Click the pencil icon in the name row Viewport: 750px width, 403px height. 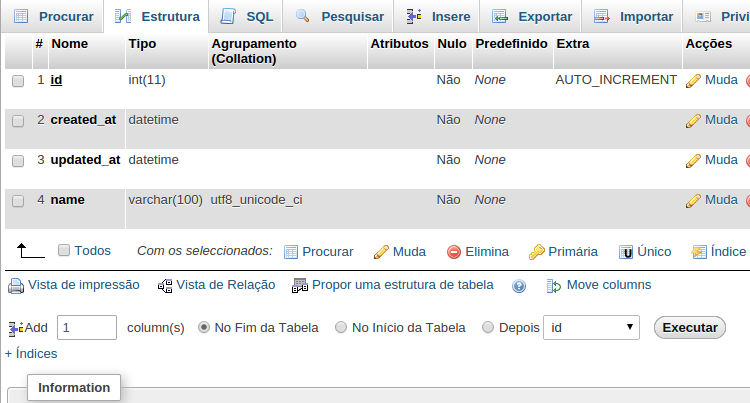pyautogui.click(x=693, y=201)
